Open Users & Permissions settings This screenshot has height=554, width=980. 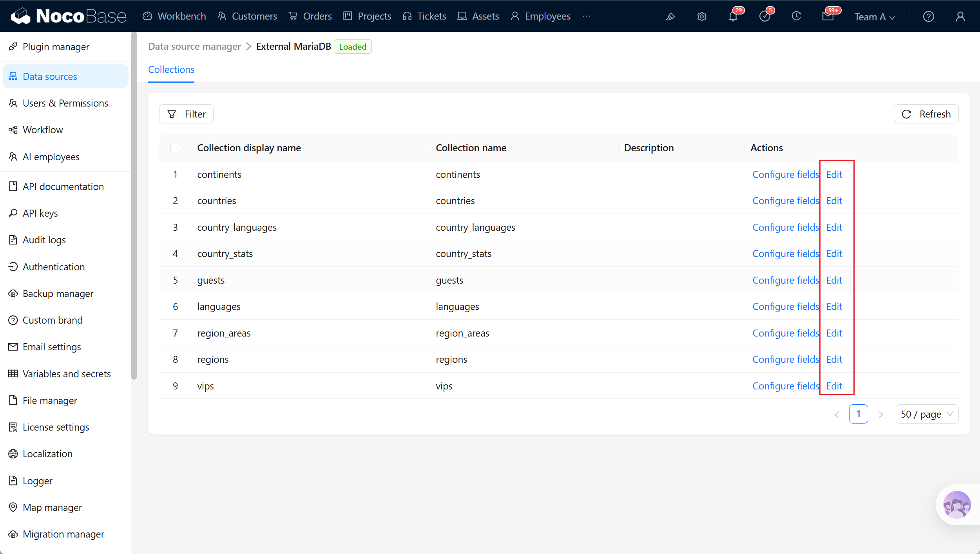coord(65,103)
